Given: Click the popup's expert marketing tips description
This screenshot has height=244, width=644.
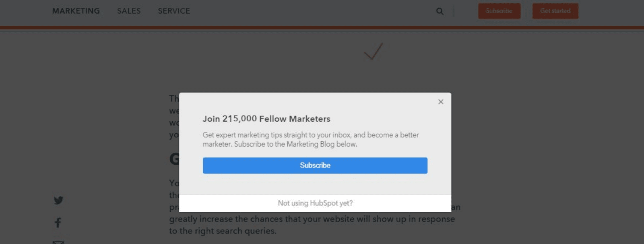Looking at the screenshot, I should pos(310,139).
